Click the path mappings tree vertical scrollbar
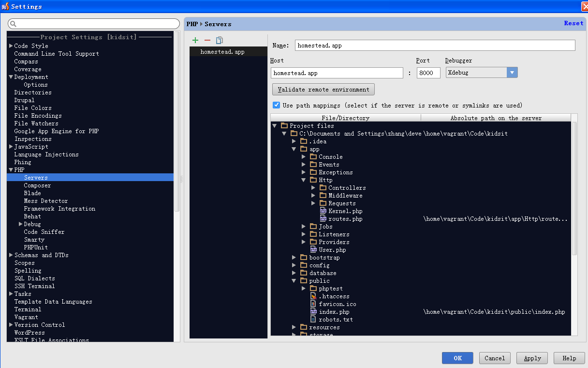This screenshot has height=368, width=588. coord(574,189)
